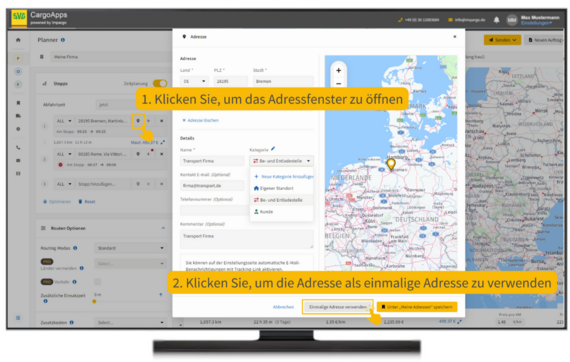Collapse the Routen Optionen panel

[163, 228]
